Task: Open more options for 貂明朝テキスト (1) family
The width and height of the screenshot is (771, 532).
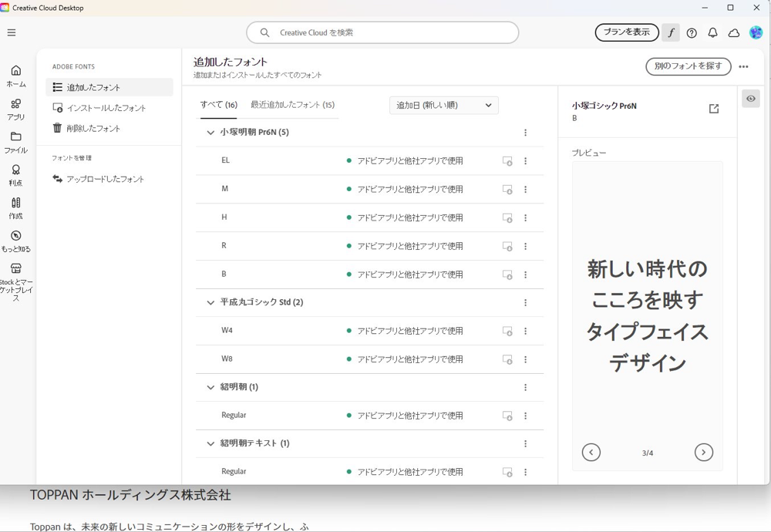Action: [x=526, y=444]
